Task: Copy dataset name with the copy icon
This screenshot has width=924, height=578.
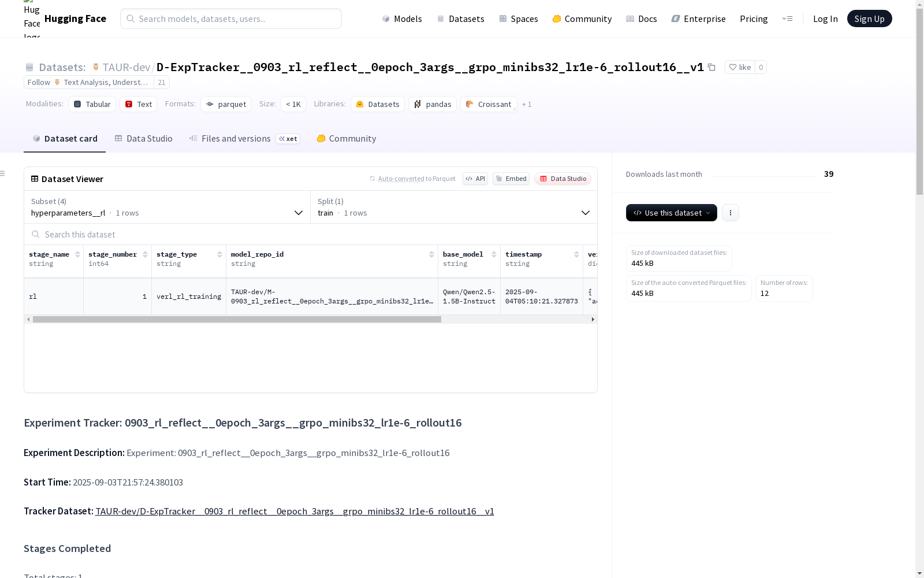Action: [711, 67]
